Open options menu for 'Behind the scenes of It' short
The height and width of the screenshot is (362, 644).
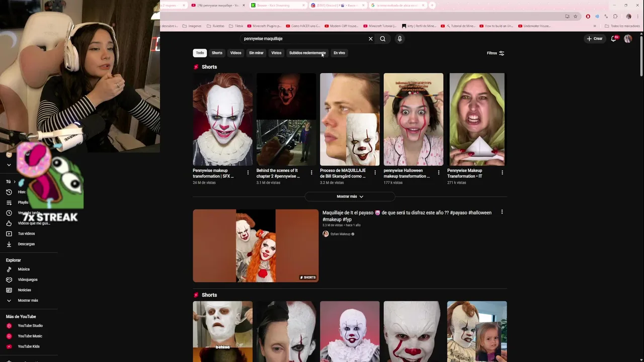click(x=311, y=172)
